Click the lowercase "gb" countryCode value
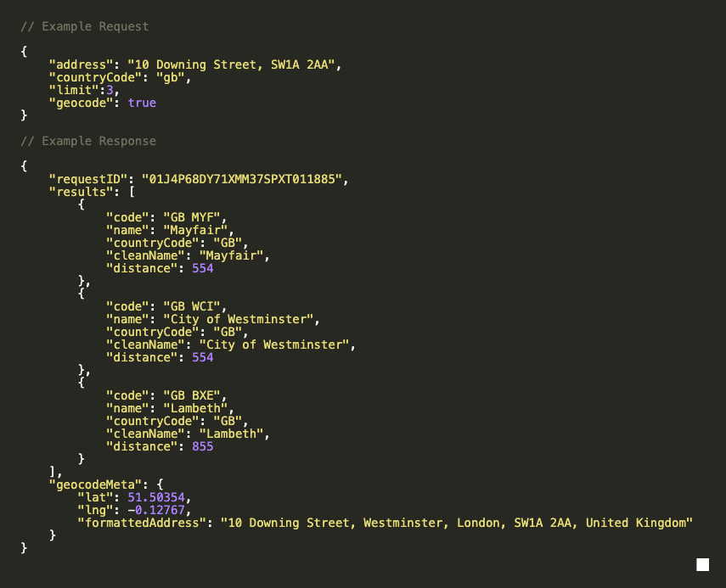Viewport: 726px width, 588px height. [174, 77]
